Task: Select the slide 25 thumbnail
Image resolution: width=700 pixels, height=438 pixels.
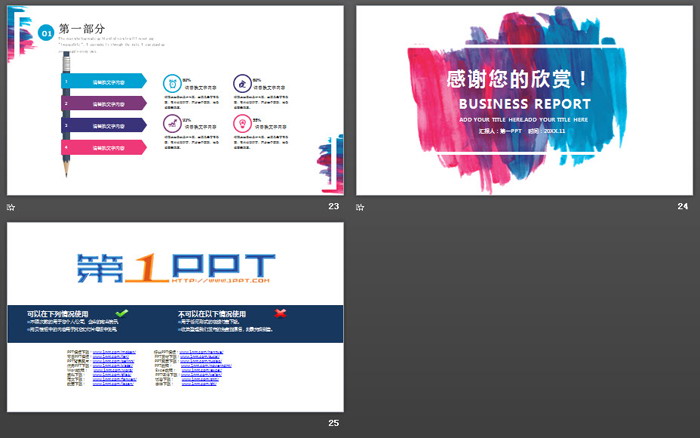Action: [175, 316]
